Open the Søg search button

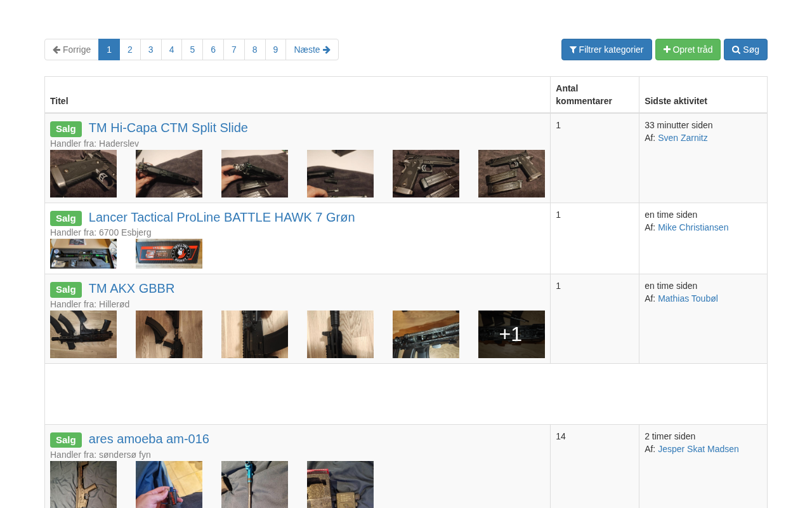[745, 50]
